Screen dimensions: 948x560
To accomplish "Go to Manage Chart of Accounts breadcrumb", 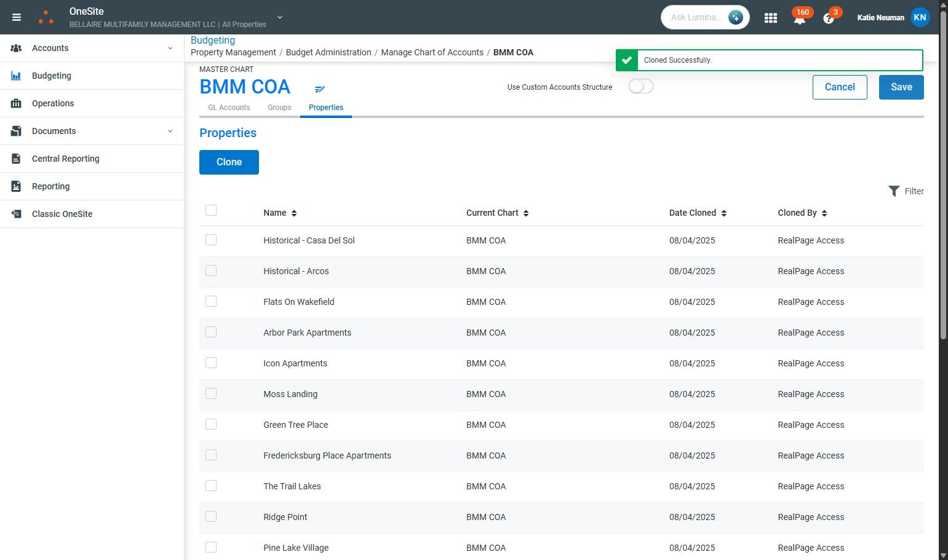I will tap(432, 52).
